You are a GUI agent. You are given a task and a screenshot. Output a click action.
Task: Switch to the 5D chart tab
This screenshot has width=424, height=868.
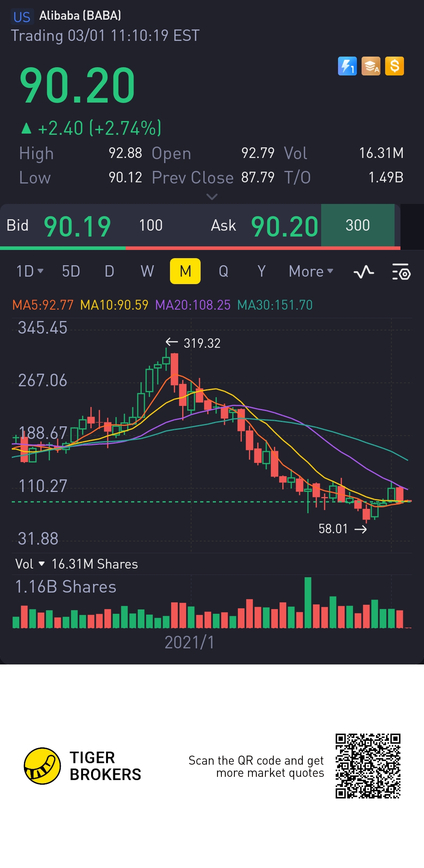[71, 271]
